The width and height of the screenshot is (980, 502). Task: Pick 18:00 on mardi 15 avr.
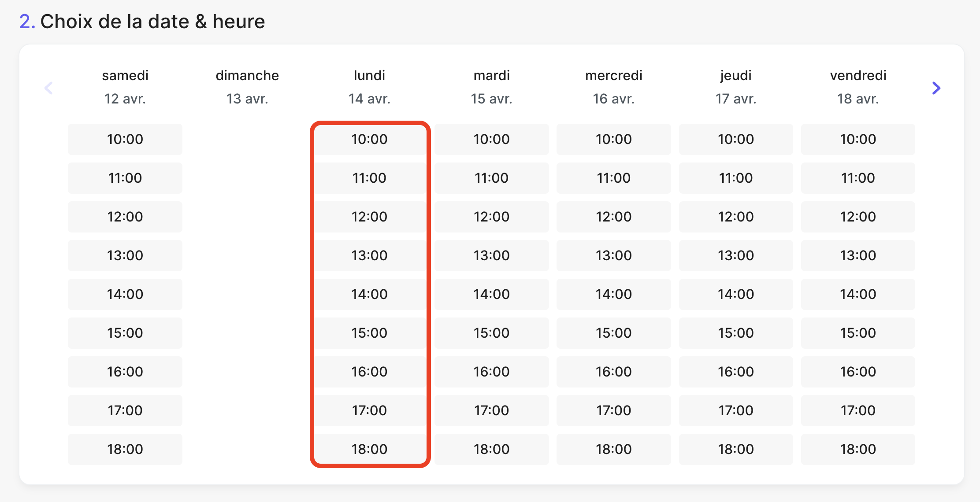pyautogui.click(x=491, y=449)
